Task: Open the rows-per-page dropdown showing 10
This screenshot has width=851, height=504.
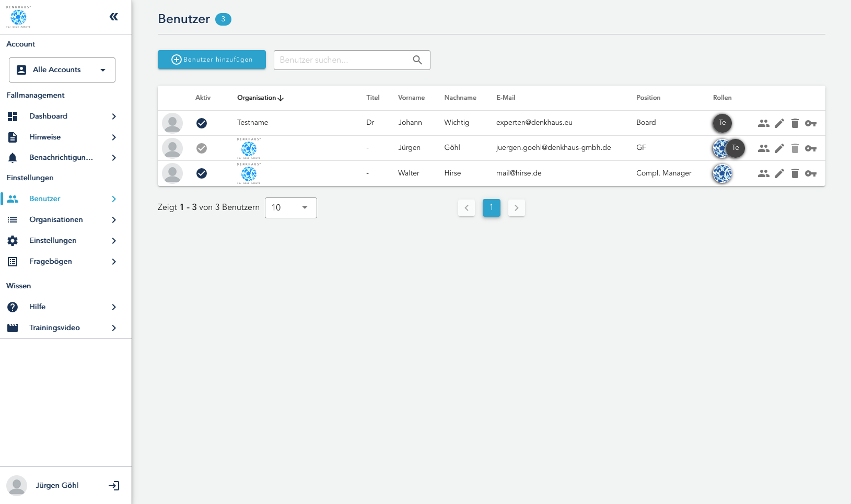Action: [290, 208]
